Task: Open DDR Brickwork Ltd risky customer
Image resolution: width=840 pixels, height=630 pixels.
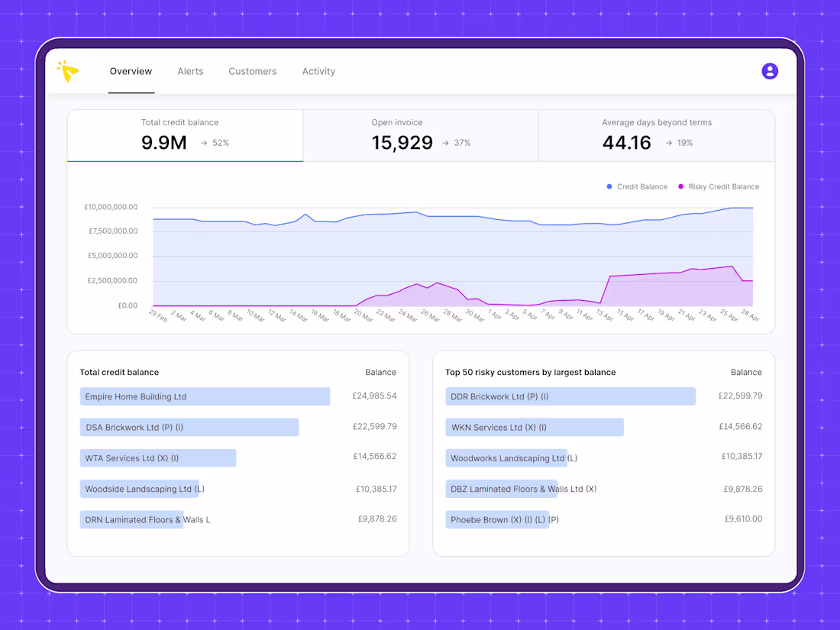Action: (604, 396)
